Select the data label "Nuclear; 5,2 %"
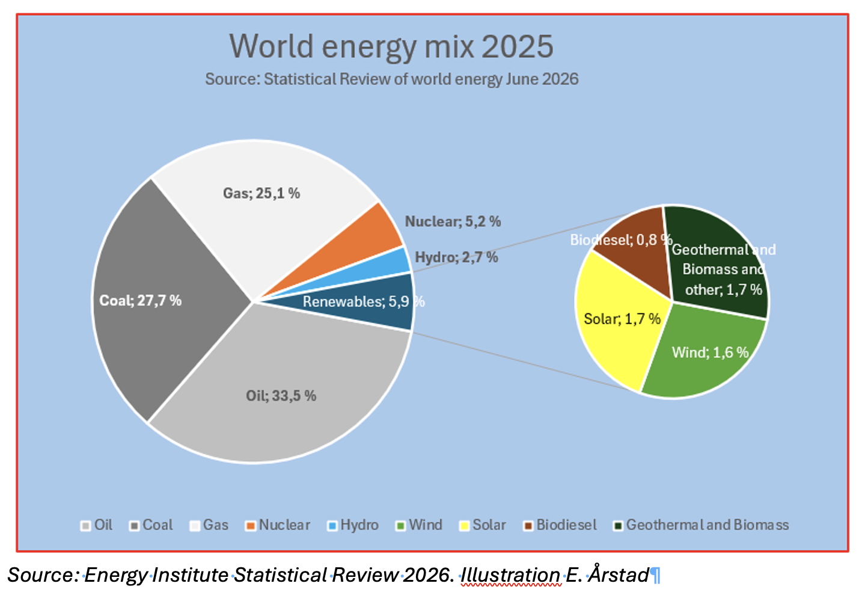Screen dimensions: 868x598 (x=453, y=221)
